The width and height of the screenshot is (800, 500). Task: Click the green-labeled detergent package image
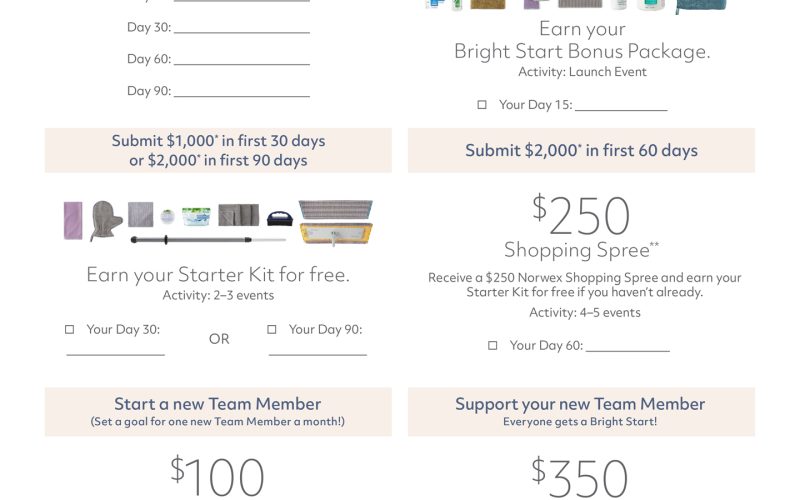[196, 216]
